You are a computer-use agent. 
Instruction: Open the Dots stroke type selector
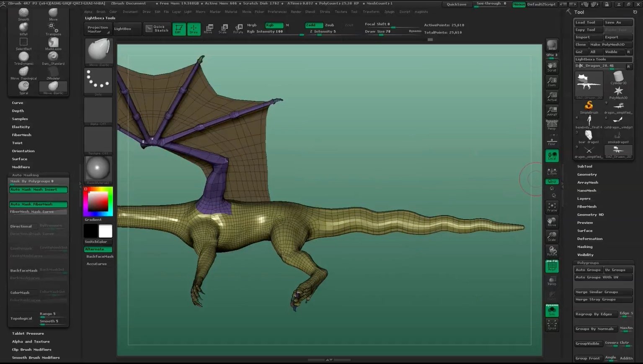pyautogui.click(x=98, y=82)
